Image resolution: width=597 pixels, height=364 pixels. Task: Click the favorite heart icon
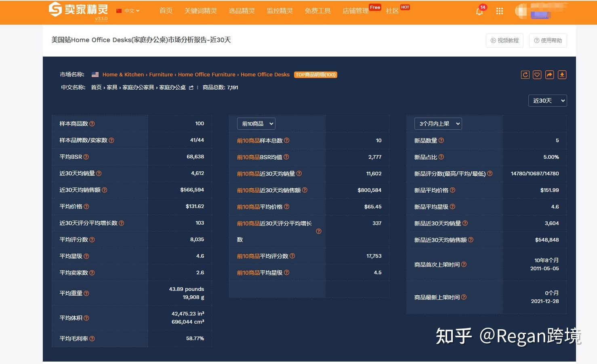pyautogui.click(x=537, y=74)
